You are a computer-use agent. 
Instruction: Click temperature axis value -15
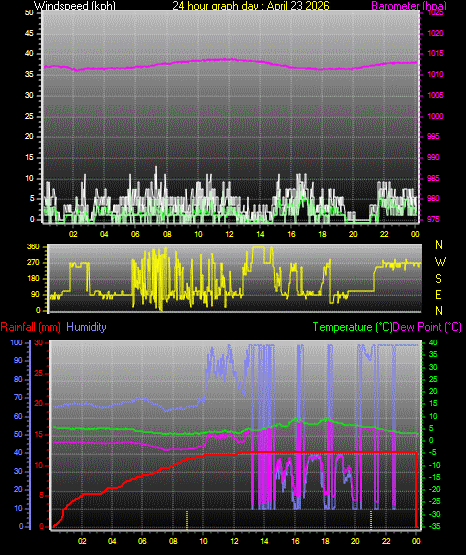(435, 477)
